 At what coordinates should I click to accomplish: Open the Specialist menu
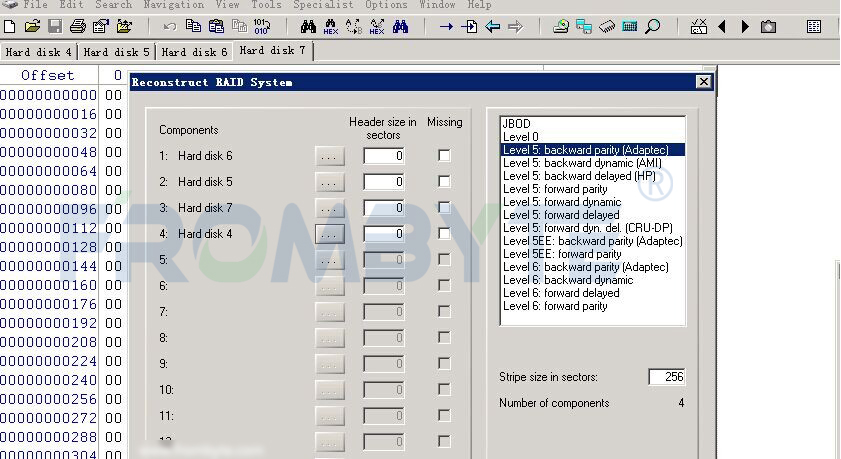click(x=323, y=5)
